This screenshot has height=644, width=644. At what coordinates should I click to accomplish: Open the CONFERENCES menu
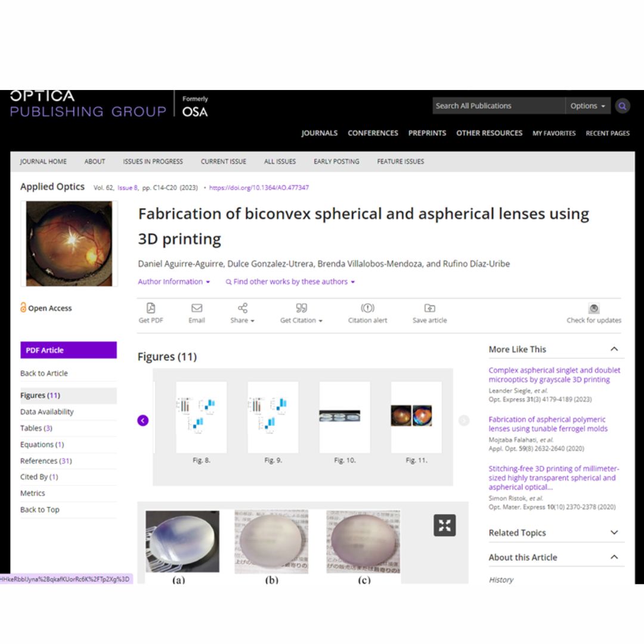373,133
